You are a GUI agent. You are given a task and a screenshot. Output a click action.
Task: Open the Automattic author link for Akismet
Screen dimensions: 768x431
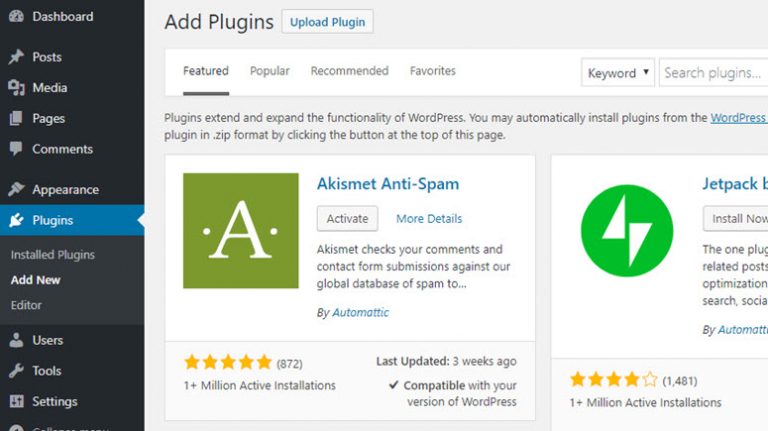tap(360, 313)
